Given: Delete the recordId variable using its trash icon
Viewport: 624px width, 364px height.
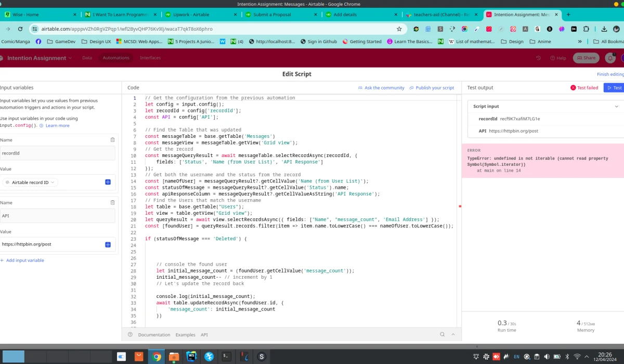Looking at the screenshot, I should pos(112,139).
